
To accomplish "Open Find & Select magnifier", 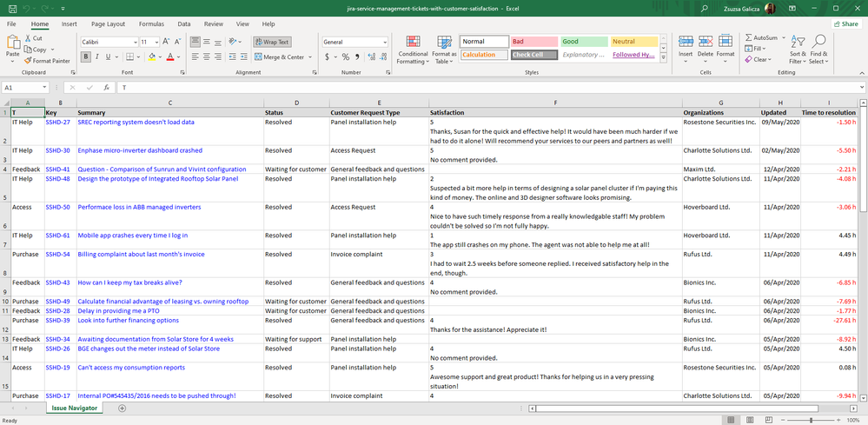I will pos(818,50).
